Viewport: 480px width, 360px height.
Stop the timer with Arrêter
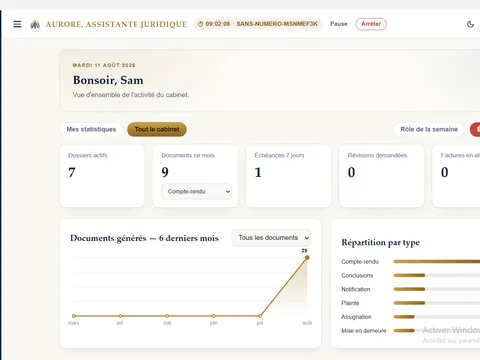point(371,24)
